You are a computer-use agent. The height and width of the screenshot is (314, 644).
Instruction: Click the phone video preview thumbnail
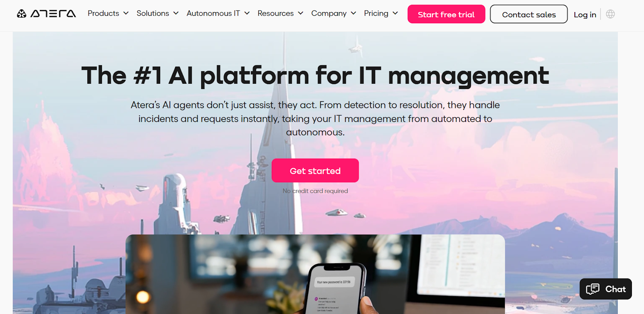coord(315,274)
